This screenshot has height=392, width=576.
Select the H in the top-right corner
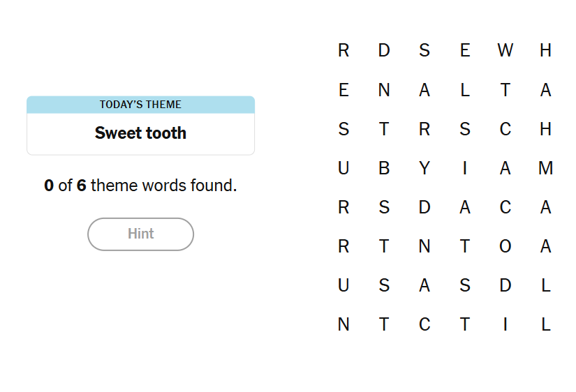(546, 50)
